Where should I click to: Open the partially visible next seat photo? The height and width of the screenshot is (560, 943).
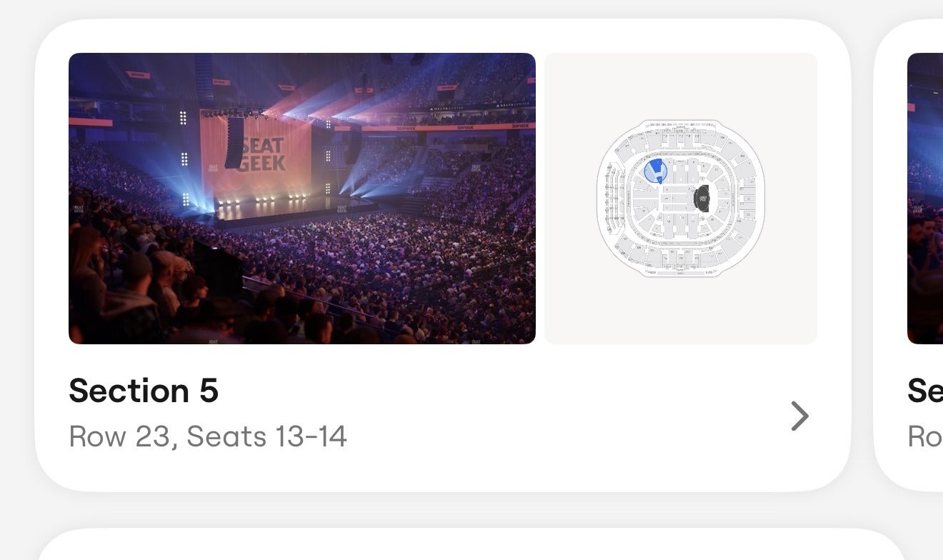[x=925, y=199]
